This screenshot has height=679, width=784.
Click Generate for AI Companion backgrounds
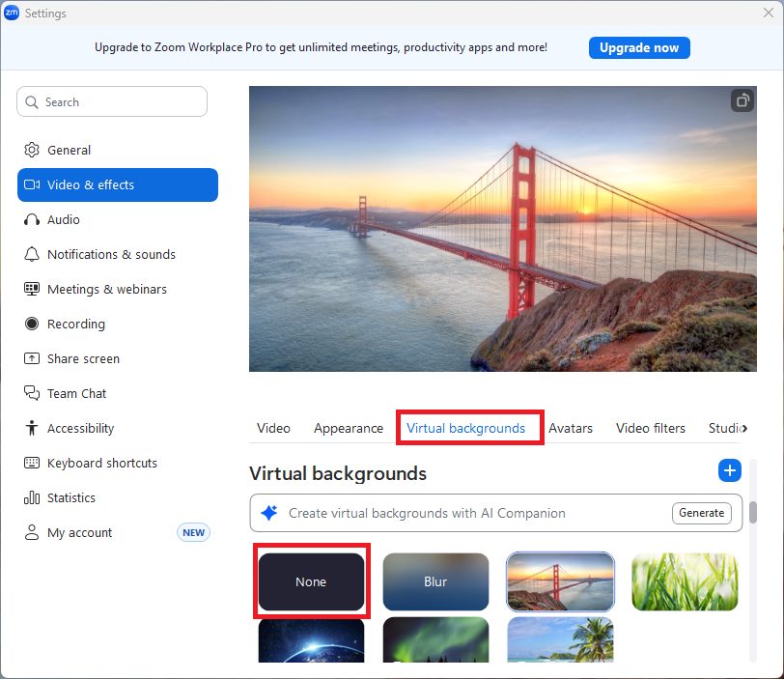point(701,513)
